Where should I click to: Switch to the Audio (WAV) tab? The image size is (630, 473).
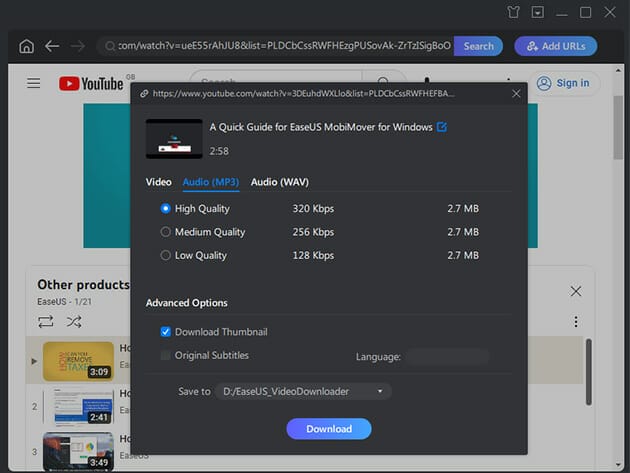click(279, 182)
